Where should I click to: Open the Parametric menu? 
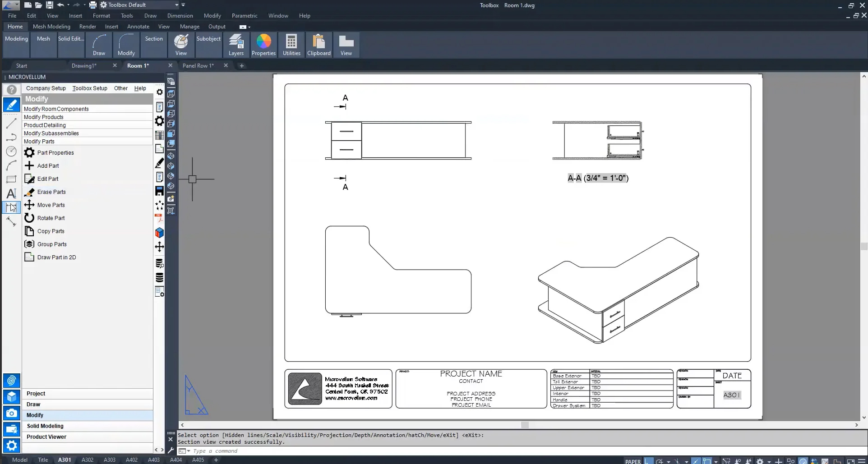tap(244, 16)
